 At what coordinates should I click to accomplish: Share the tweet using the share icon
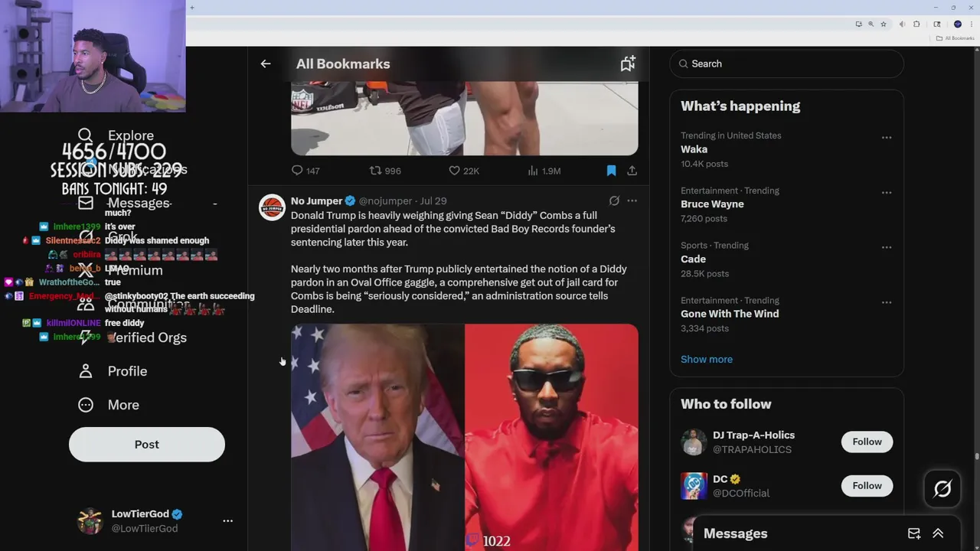coord(632,171)
